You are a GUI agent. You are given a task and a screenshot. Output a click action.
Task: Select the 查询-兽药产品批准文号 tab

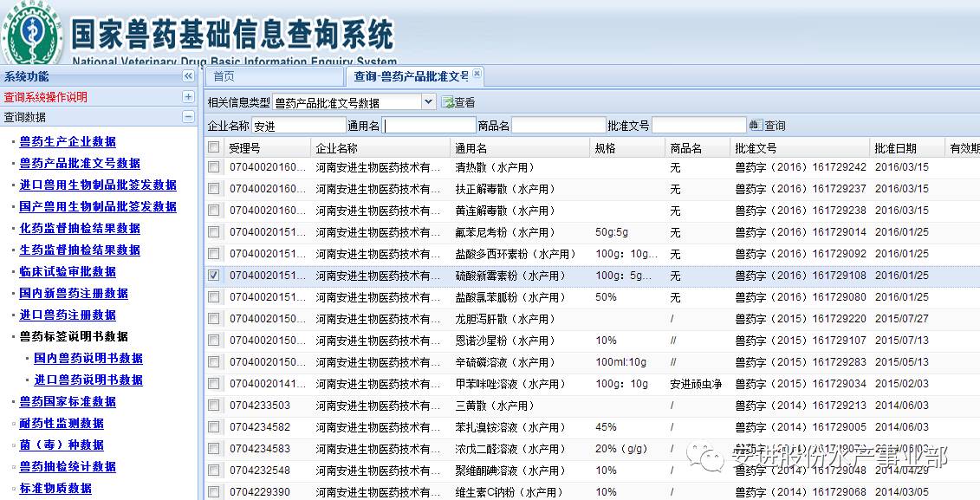[411, 77]
